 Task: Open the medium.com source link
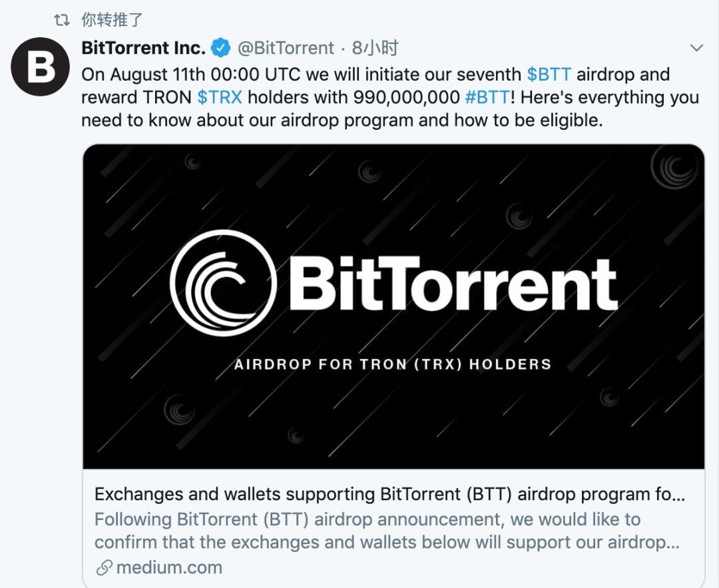tap(169, 568)
